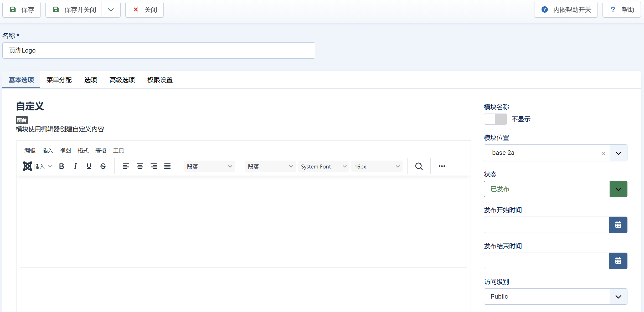Viewport: 644px width, 312px height.
Task: Expand the System Font dropdown
Action: click(x=323, y=166)
